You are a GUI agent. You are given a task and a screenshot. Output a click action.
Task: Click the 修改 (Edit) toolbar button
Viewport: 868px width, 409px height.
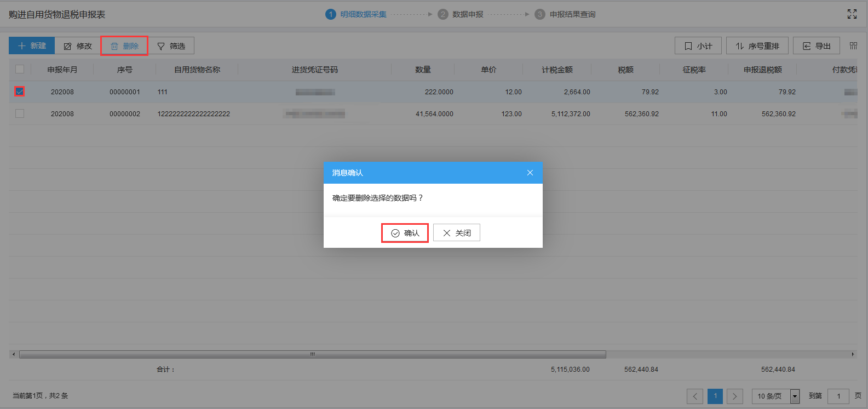[78, 46]
